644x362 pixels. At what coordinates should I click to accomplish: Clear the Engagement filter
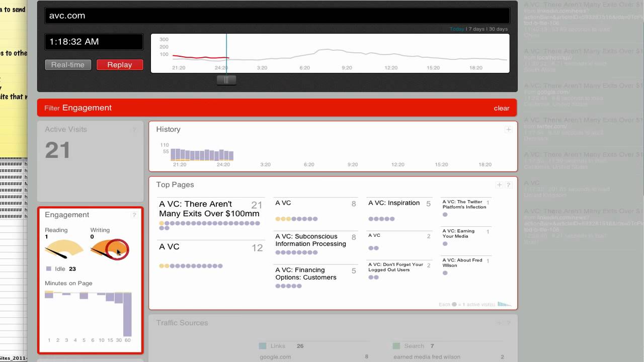coord(502,108)
